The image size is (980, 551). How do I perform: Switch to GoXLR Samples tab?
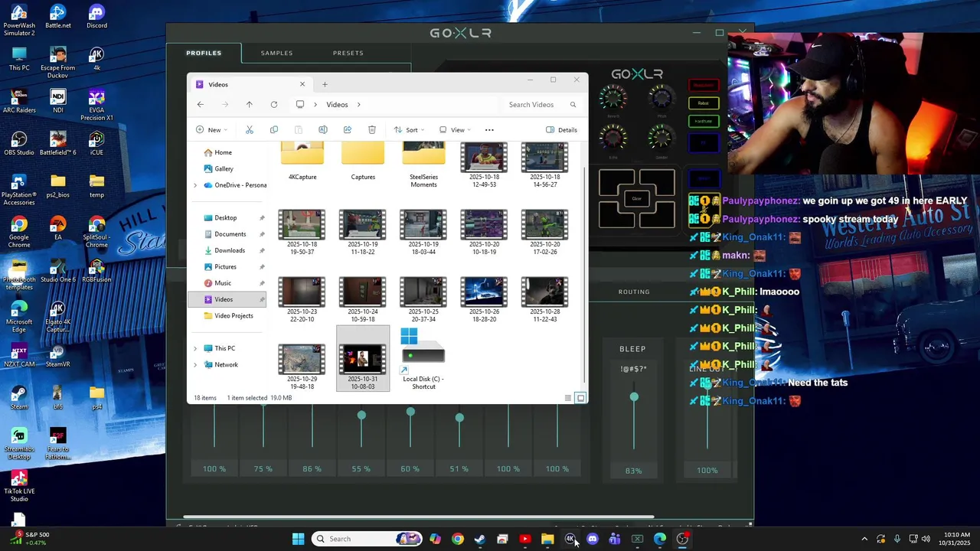[276, 53]
